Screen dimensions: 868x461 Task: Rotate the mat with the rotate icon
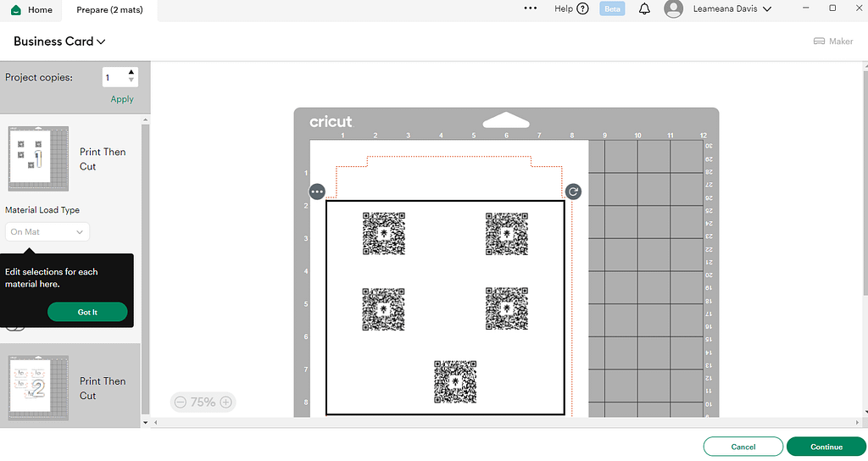coord(573,192)
